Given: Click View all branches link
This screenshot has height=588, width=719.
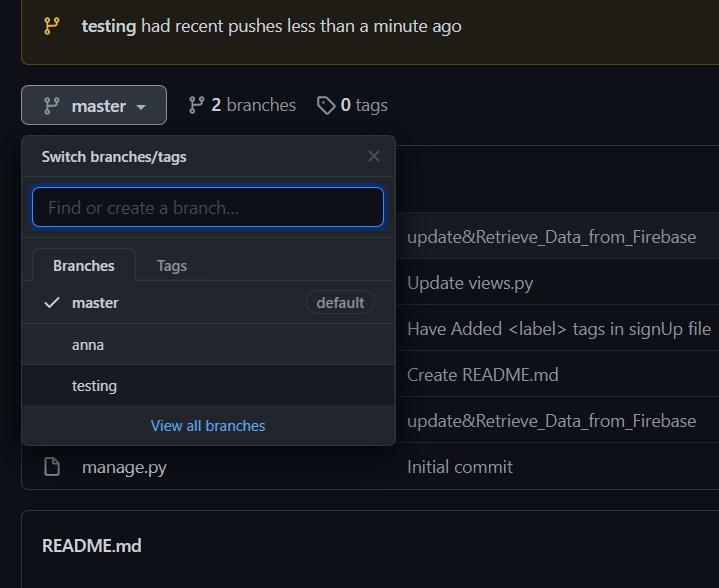Looking at the screenshot, I should 208,426.
